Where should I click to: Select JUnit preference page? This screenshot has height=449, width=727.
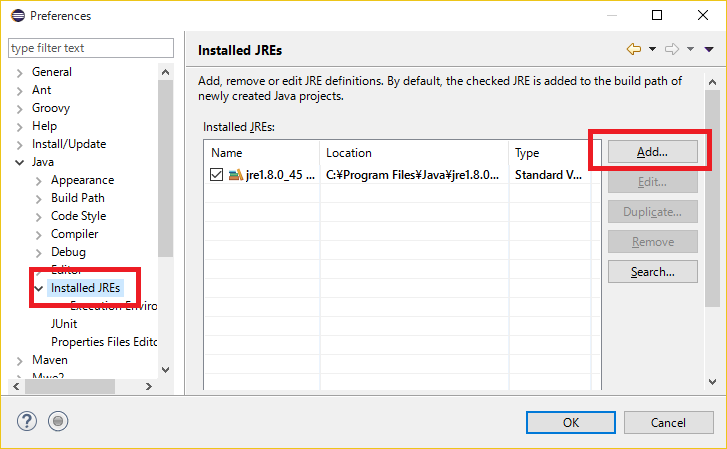(64, 324)
